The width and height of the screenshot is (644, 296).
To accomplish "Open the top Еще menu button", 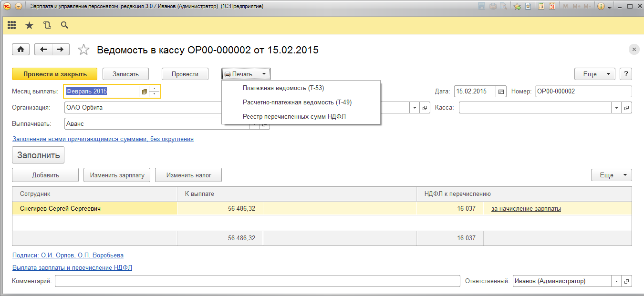I will pyautogui.click(x=594, y=74).
